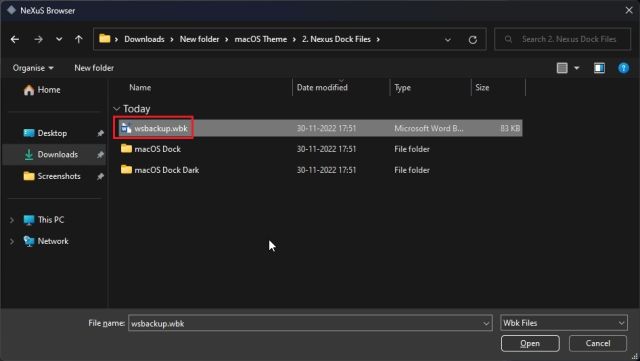This screenshot has width=640, height=361.
Task: Open the Help question mark icon
Action: [623, 68]
